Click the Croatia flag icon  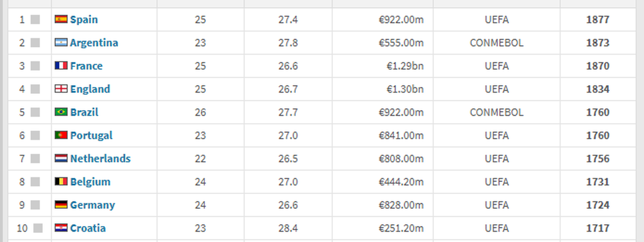pos(61,228)
